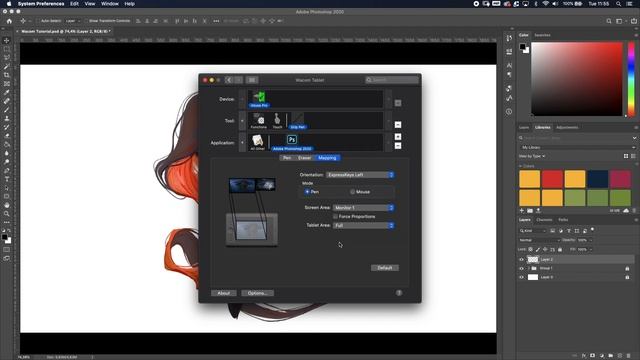This screenshot has height=360, width=640.
Task: Open Wacom help question mark
Action: (x=399, y=293)
